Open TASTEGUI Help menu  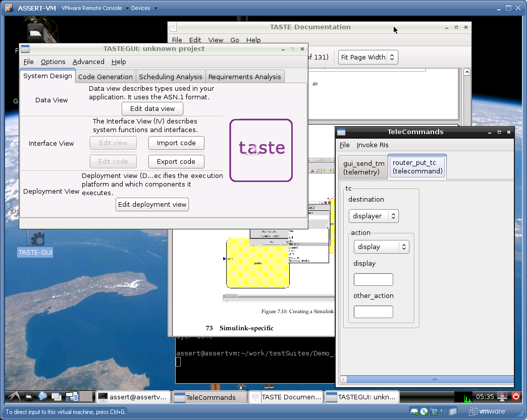[119, 62]
